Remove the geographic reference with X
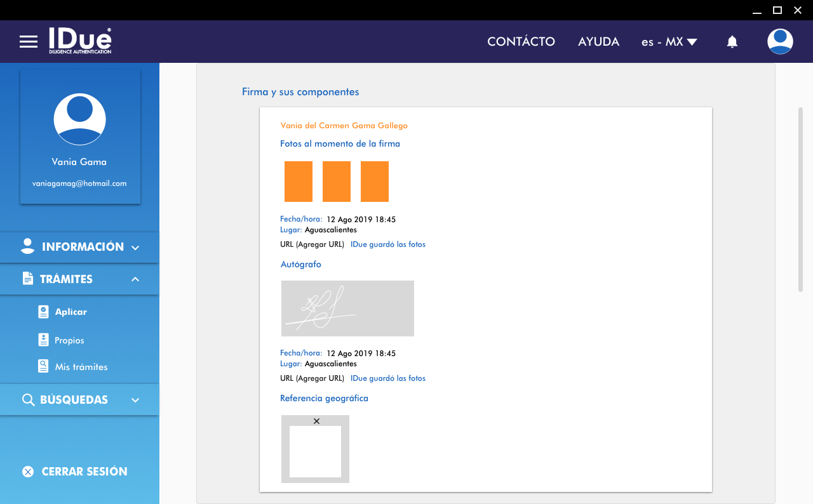 coord(316,421)
